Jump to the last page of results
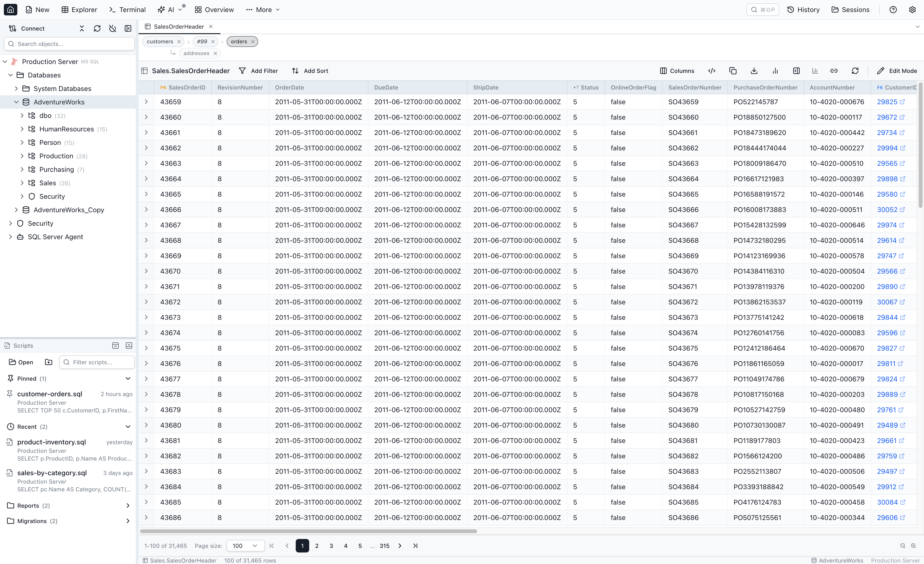This screenshot has width=924, height=564. tap(415, 546)
